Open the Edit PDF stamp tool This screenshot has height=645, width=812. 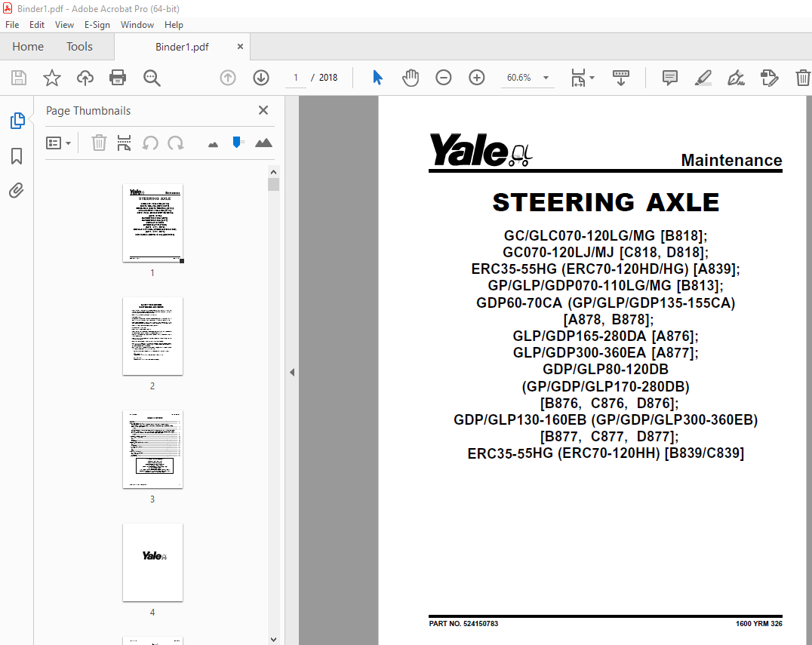(769, 78)
